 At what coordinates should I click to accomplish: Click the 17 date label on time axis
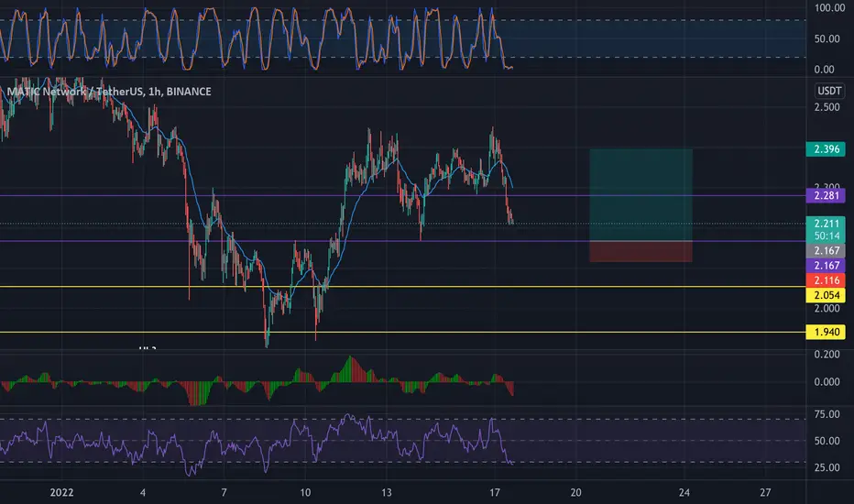[494, 493]
